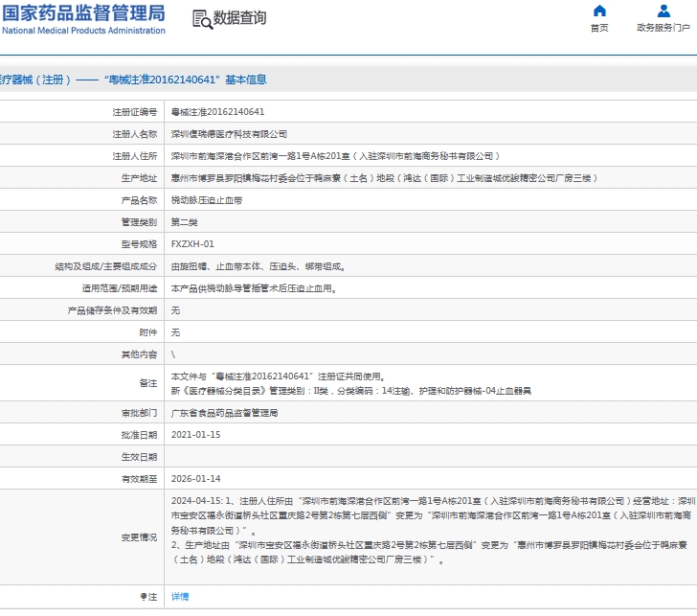Click the 产品储存条件及有效期 label
This screenshot has width=697, height=616.
point(112,310)
